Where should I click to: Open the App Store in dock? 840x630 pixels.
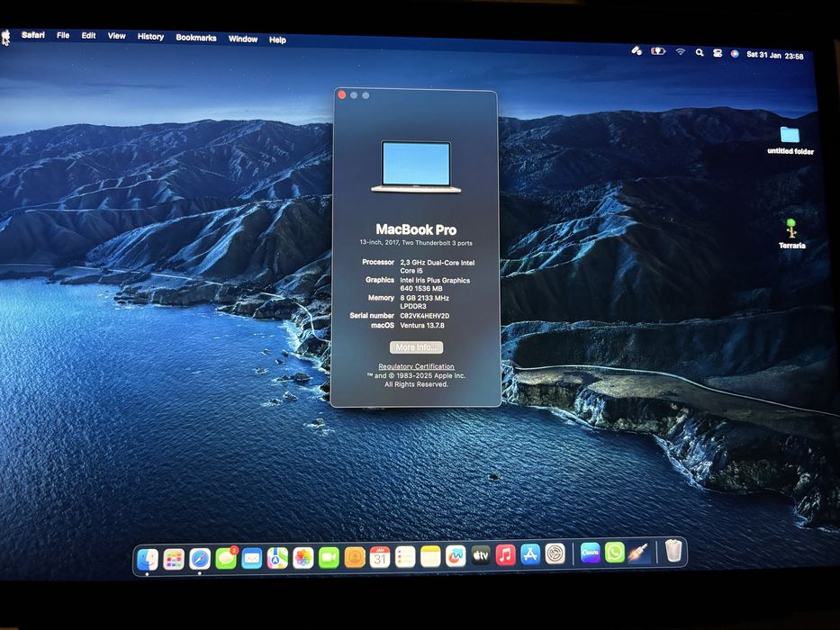(530, 554)
